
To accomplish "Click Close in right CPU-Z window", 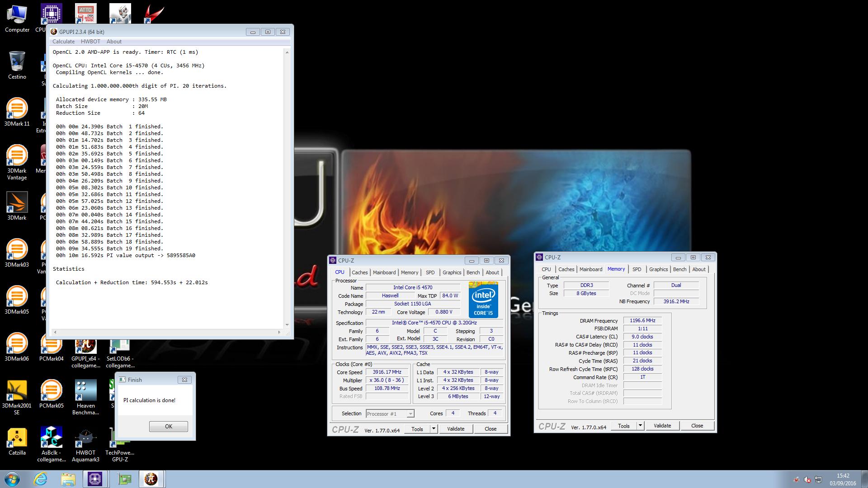I will [697, 426].
